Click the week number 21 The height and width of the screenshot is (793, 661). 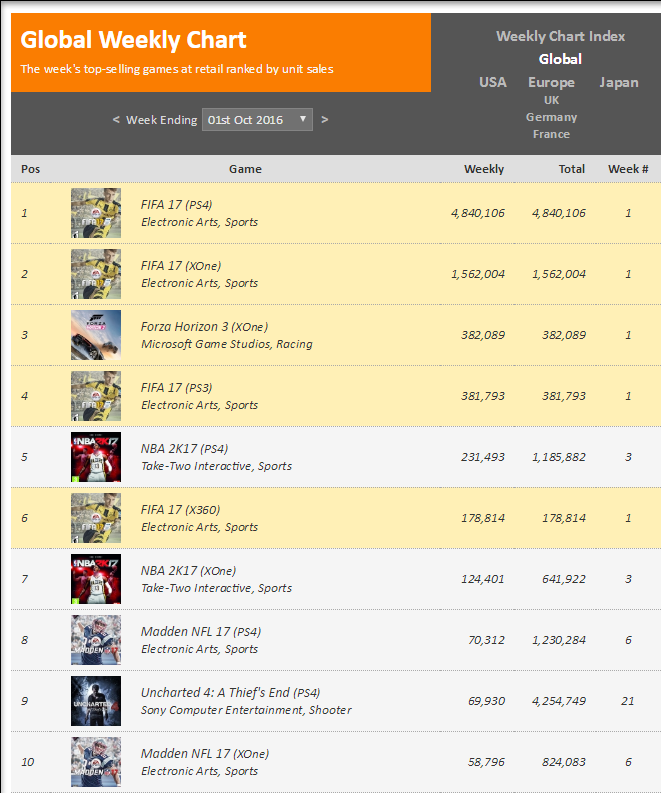coord(628,701)
